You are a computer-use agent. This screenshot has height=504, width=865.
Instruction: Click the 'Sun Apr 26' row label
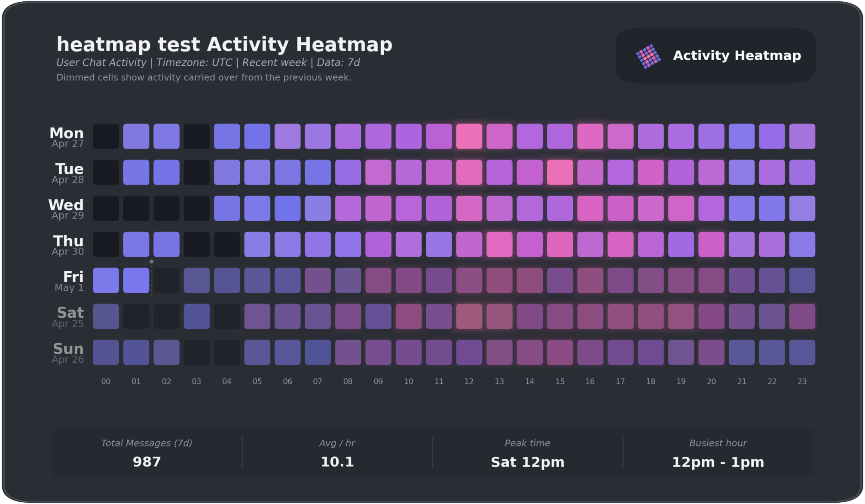[x=68, y=353]
